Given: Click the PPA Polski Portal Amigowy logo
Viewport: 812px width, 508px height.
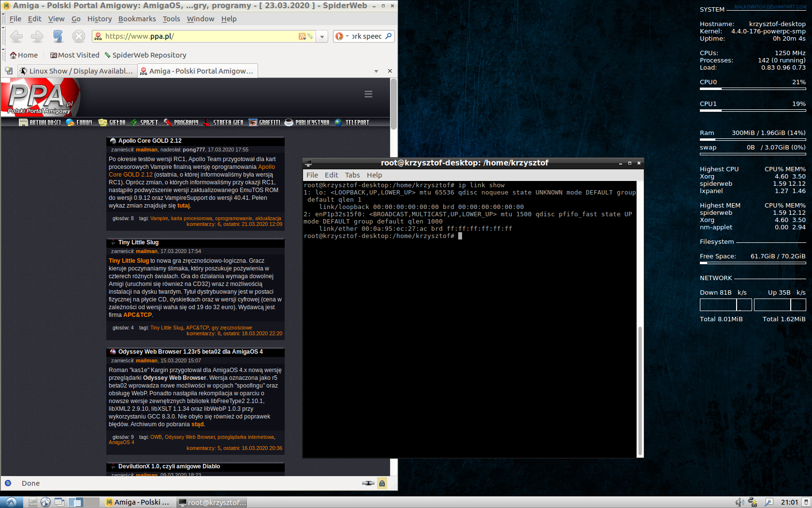Looking at the screenshot, I should [41, 97].
